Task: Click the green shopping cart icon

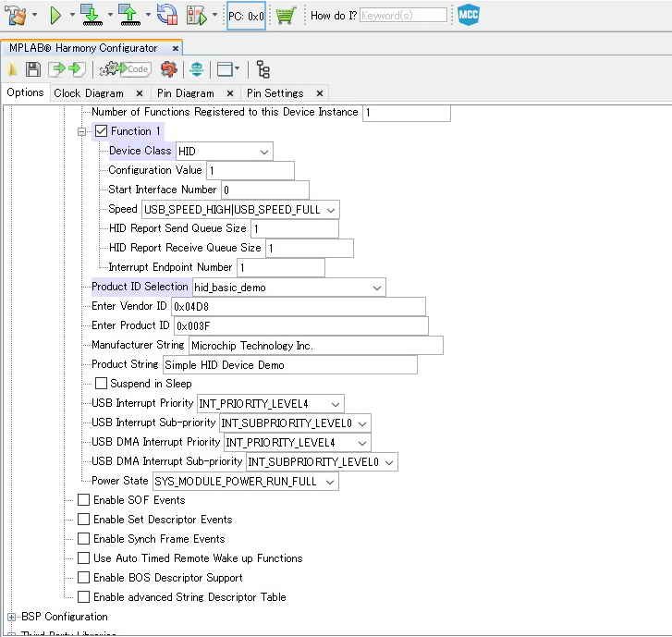Action: click(286, 16)
